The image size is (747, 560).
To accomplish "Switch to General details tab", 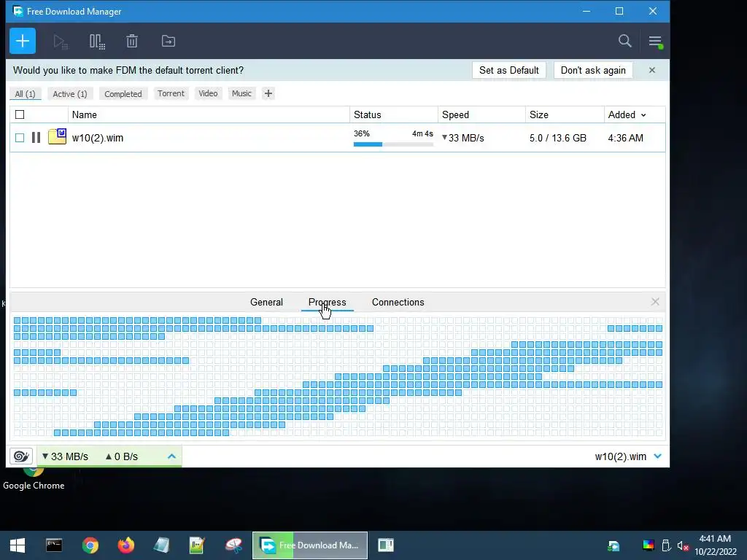I will coord(266,303).
